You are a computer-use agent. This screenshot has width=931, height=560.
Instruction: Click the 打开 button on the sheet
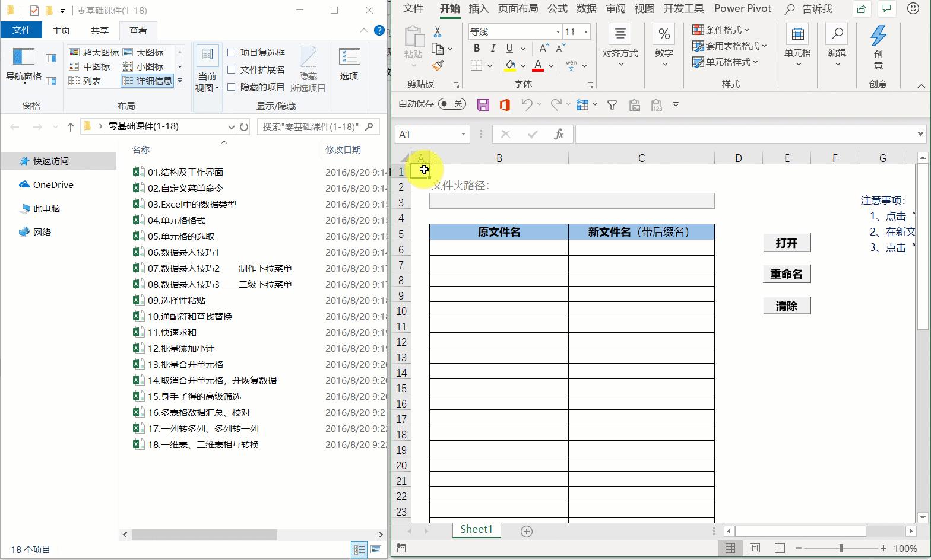pyautogui.click(x=787, y=243)
